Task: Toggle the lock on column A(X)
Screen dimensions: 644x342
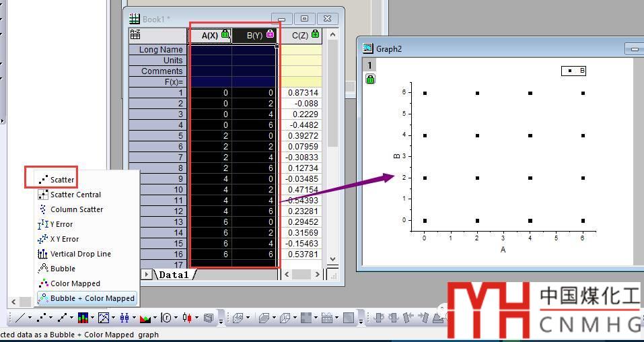Action: point(225,34)
